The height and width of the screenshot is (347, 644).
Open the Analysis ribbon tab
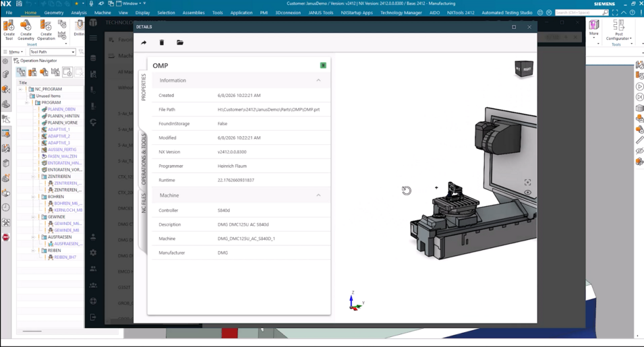coord(79,13)
